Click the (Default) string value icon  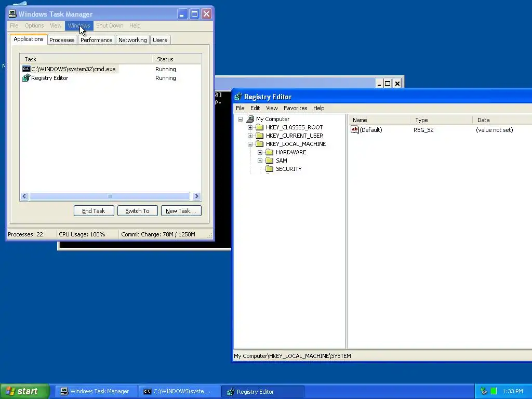354,129
